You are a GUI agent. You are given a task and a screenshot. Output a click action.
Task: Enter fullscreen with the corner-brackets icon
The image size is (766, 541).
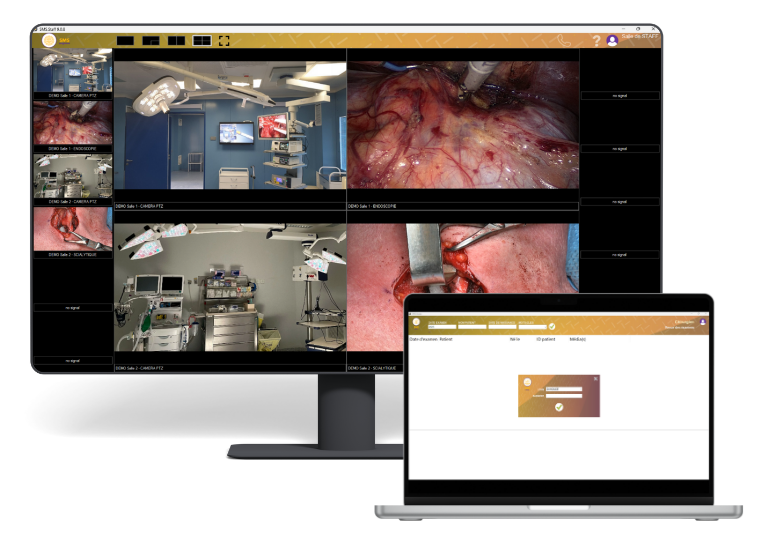pyautogui.click(x=224, y=41)
